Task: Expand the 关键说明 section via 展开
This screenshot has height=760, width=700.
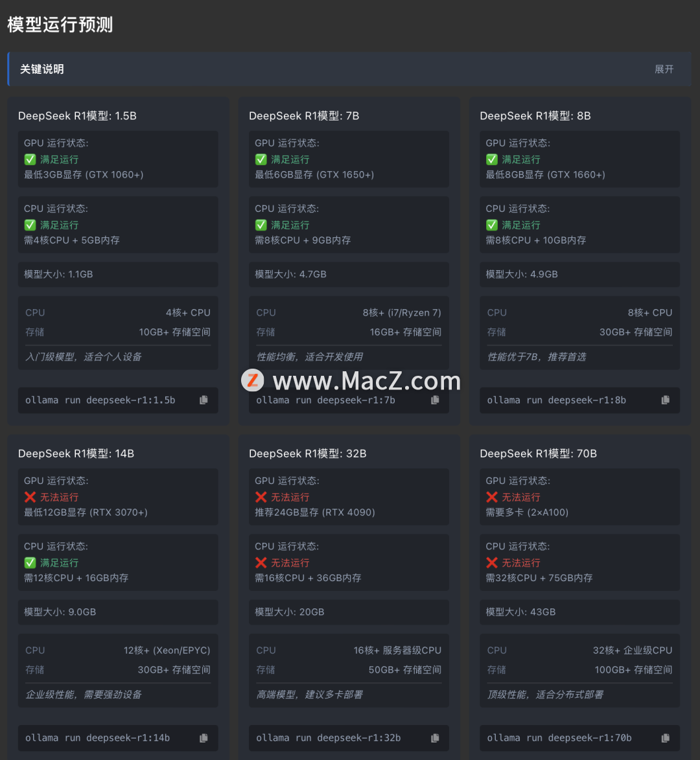Action: (664, 69)
